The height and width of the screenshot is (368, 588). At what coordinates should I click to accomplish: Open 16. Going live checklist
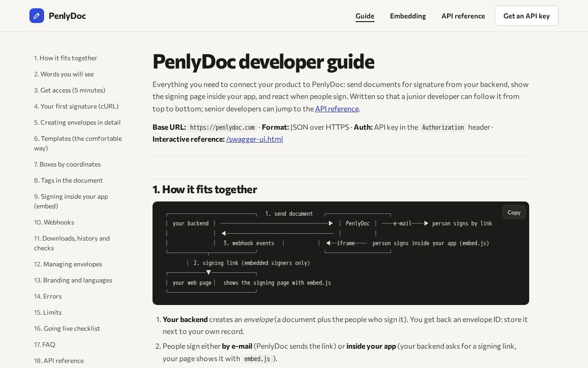[x=67, y=328]
